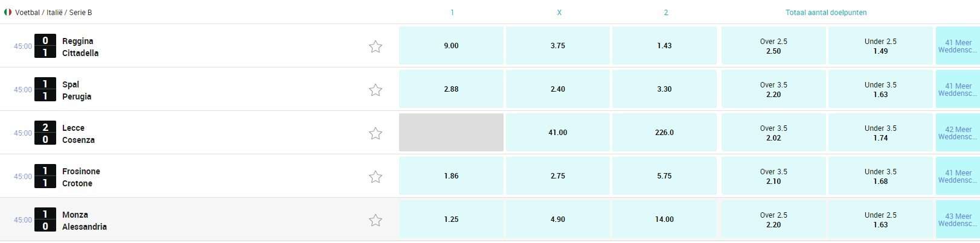
Task: Choose Over 3.5 at 2.10 for Frosinone match
Action: point(773,176)
